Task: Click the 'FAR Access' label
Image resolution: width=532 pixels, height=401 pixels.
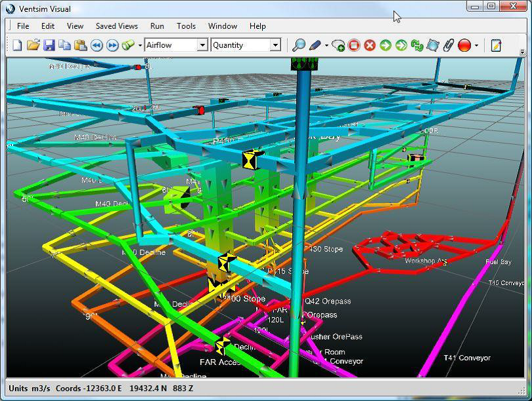Action: (x=220, y=362)
